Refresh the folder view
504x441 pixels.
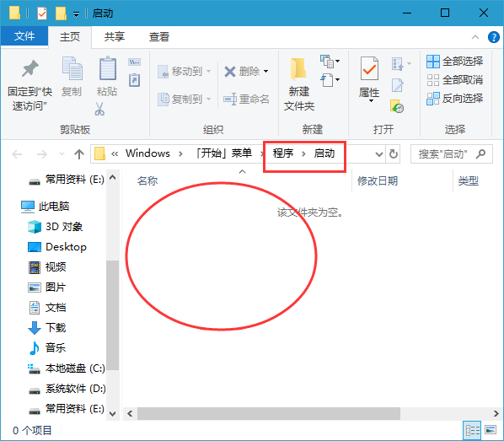pyautogui.click(x=394, y=154)
